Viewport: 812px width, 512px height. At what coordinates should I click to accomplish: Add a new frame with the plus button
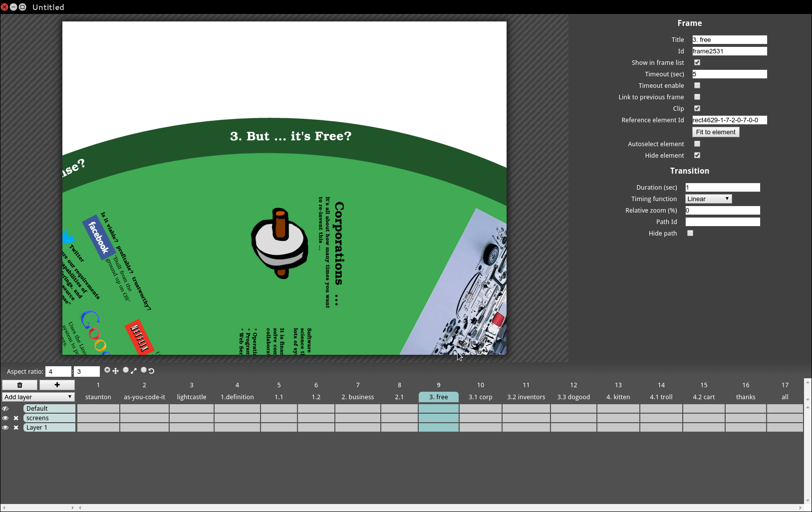point(57,385)
